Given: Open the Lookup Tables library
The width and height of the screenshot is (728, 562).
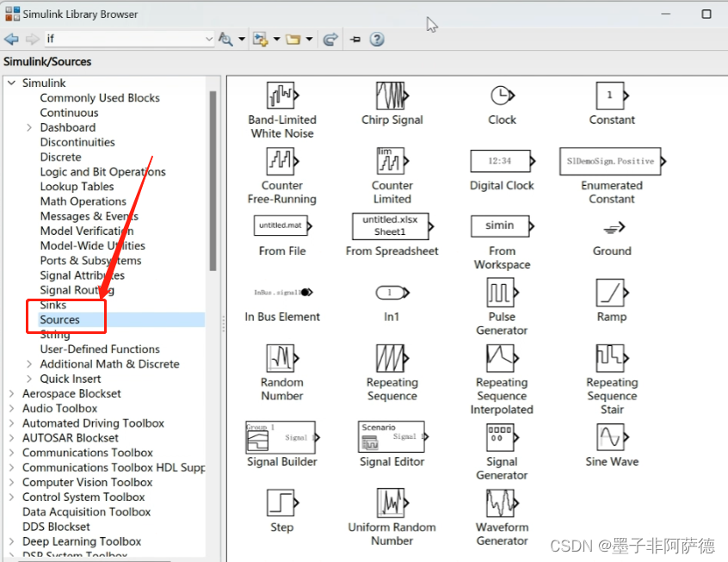Looking at the screenshot, I should tap(77, 186).
